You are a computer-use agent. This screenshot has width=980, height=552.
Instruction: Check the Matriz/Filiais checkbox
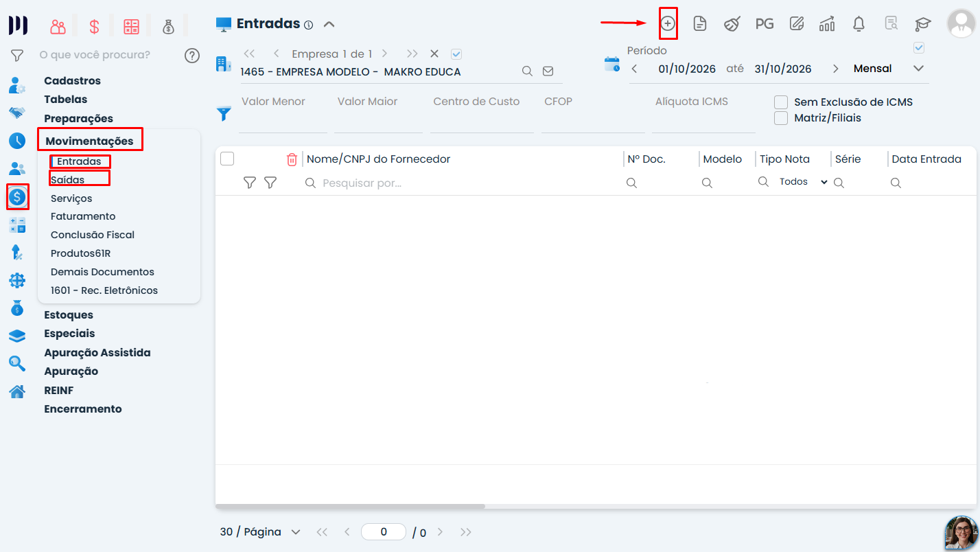click(x=780, y=118)
